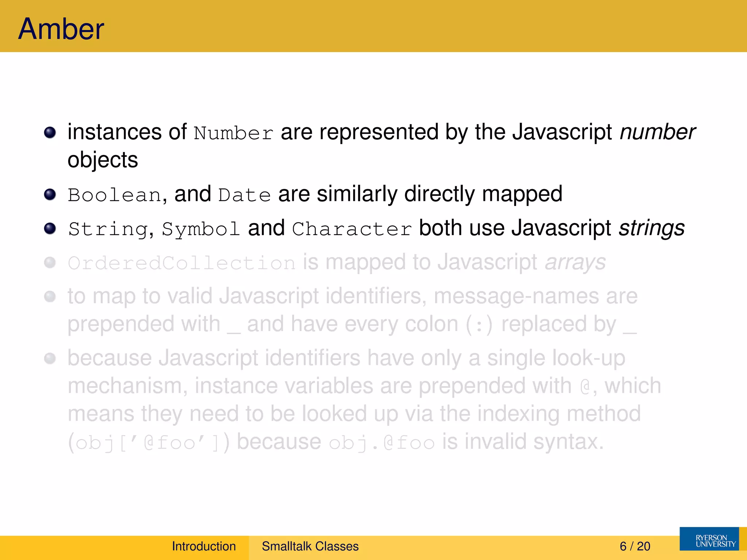Image resolution: width=747 pixels, height=560 pixels.
Task: Click the String code word
Action: point(108,229)
